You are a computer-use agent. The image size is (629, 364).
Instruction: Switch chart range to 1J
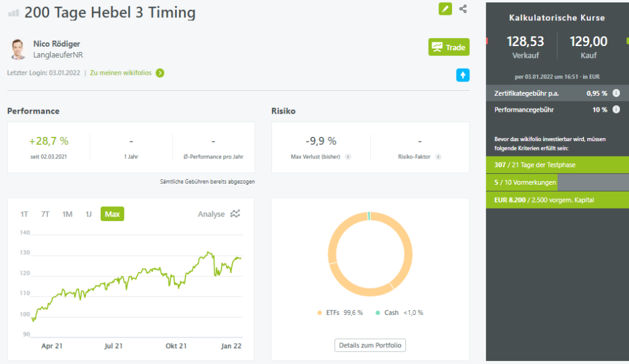(x=88, y=214)
